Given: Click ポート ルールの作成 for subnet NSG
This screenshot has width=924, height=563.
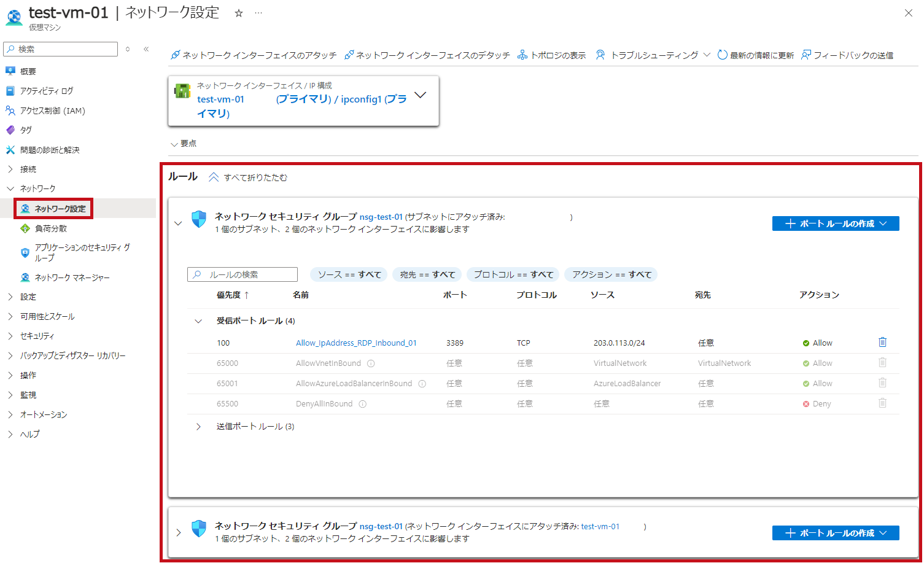Looking at the screenshot, I should (836, 223).
